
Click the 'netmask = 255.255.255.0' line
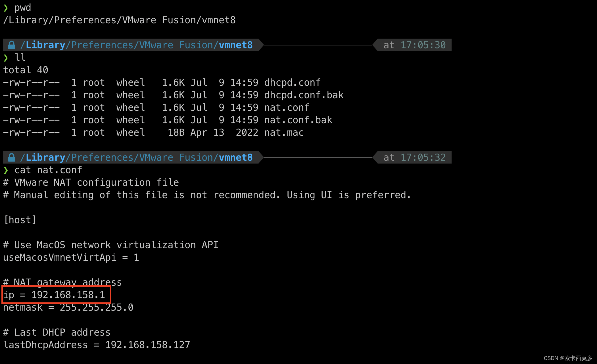[68, 307]
